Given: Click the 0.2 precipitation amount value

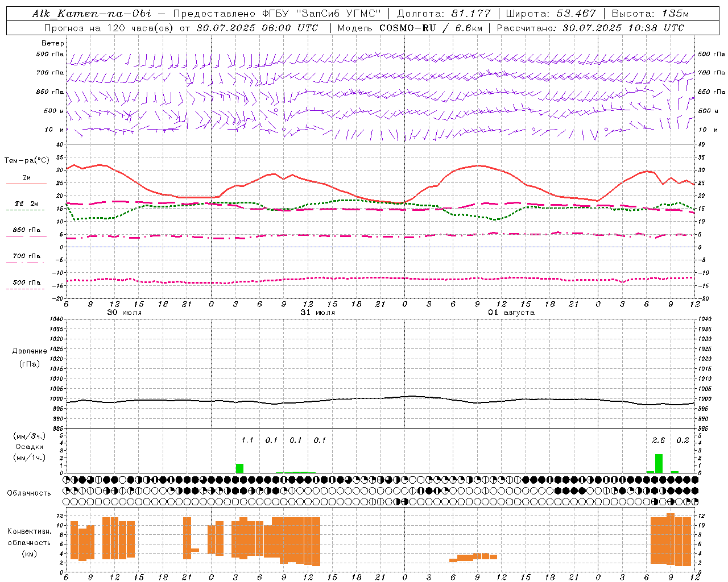Looking at the screenshot, I should click(x=683, y=440).
